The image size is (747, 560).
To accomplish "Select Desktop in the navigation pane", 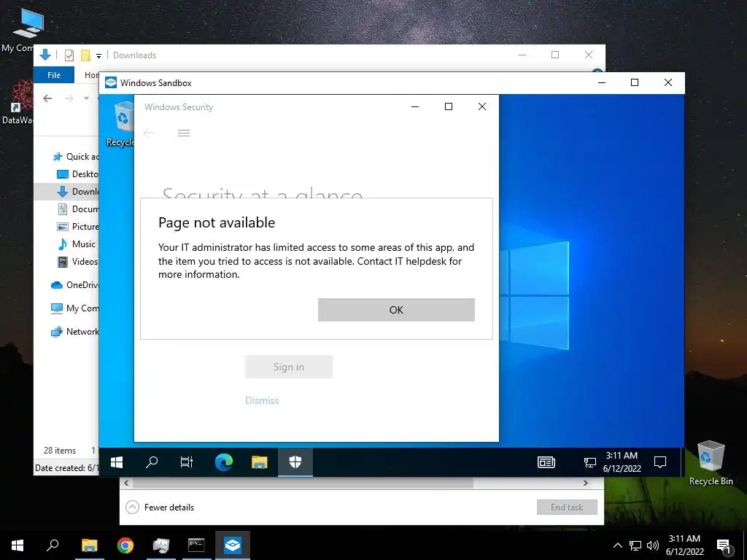I will [77, 174].
